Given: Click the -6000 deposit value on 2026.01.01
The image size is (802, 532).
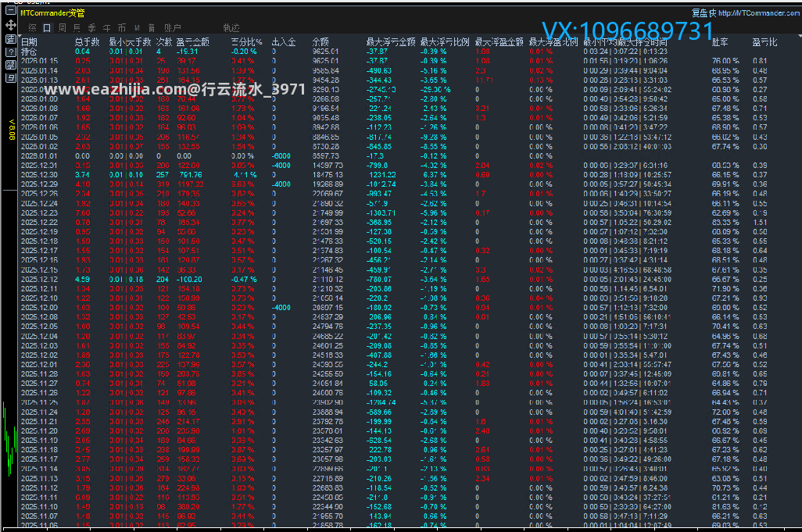Looking at the screenshot, I should [281, 156].
